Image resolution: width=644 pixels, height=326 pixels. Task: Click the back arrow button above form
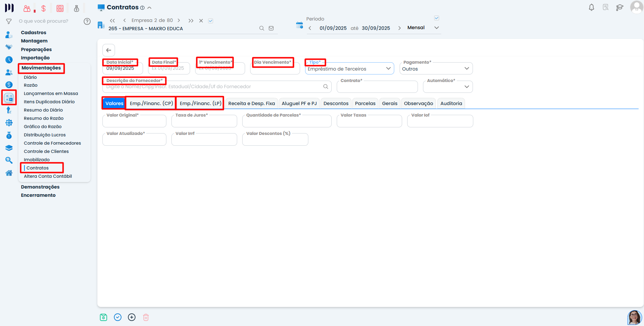coord(109,50)
